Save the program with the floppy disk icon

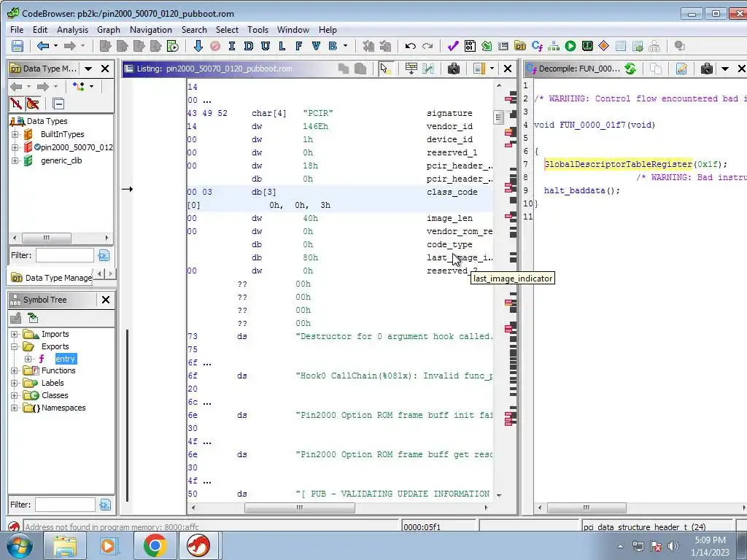[x=18, y=46]
